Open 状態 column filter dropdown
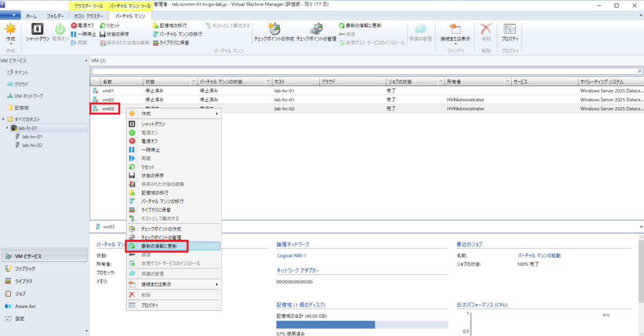 194,81
